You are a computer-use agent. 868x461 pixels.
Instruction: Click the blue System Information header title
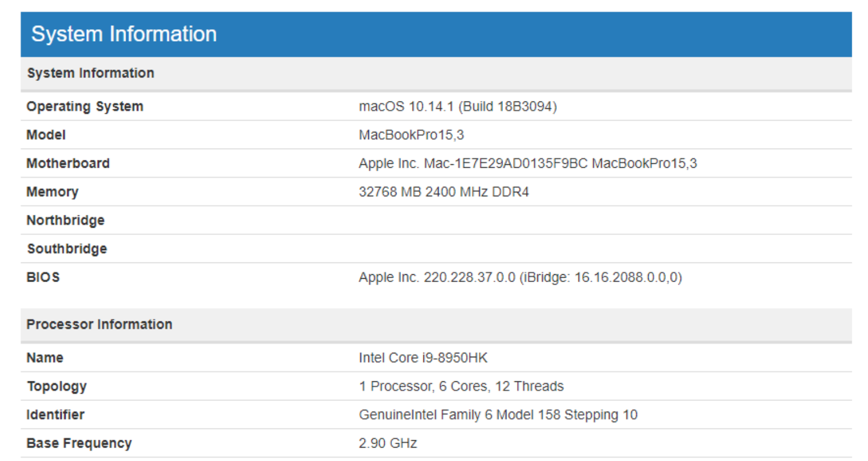[124, 34]
